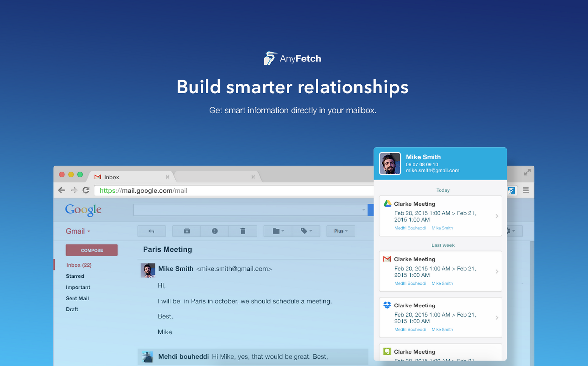The width and height of the screenshot is (588, 366).
Task: Click Mehdi bouheddi's avatar thumbnail
Action: 147,357
